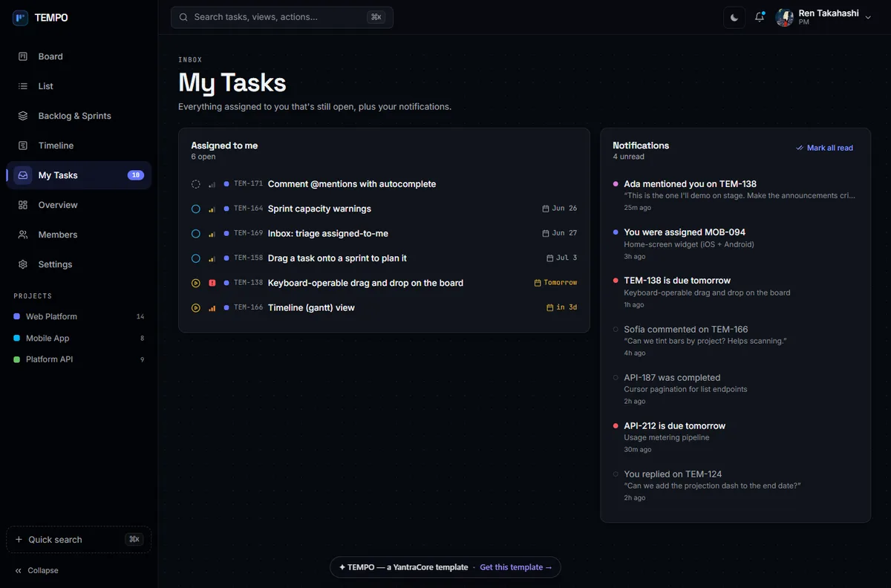Click the Members people icon

[23, 235]
